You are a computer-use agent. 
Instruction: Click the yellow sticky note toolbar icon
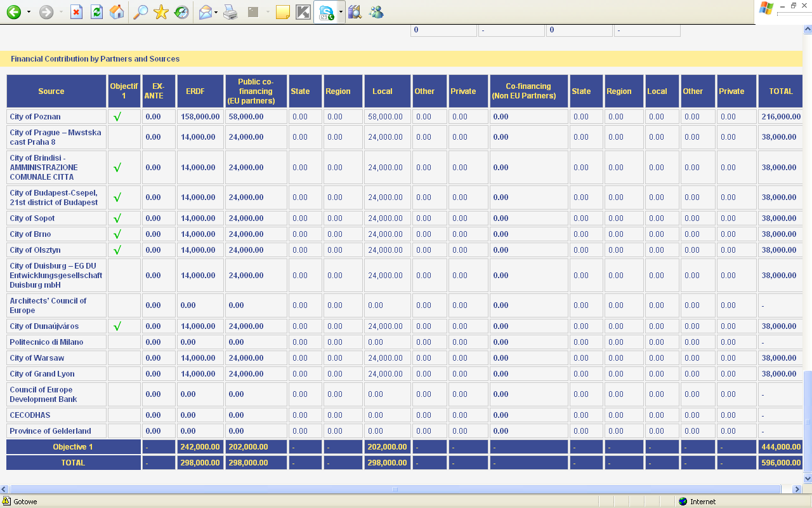pos(283,12)
